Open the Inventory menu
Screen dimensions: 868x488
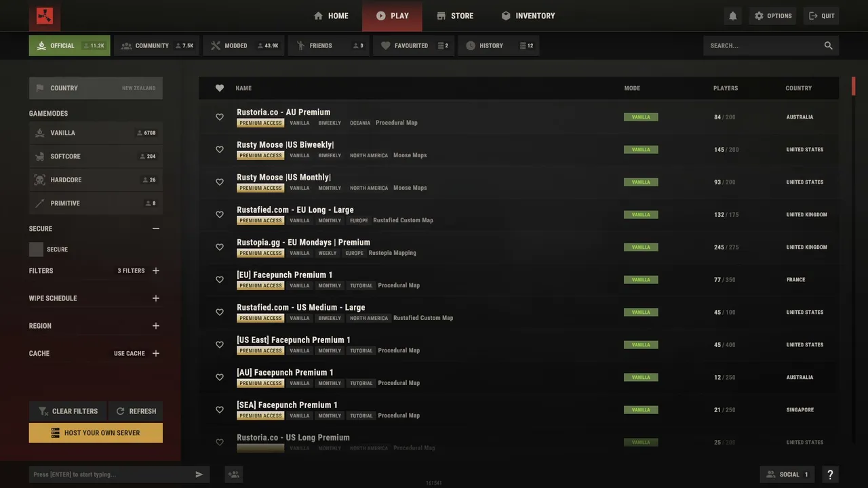(528, 16)
